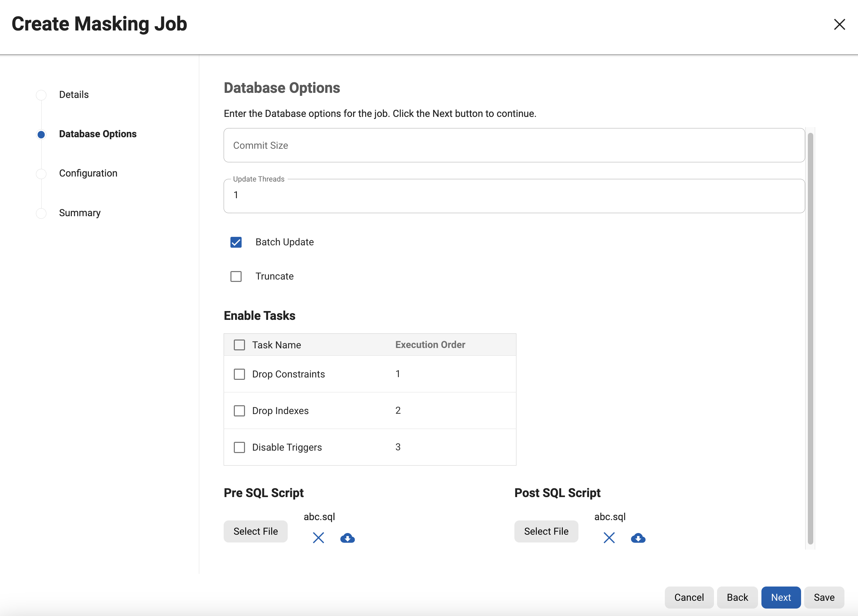
Task: Click the Commit Size input field
Action: [x=514, y=146]
